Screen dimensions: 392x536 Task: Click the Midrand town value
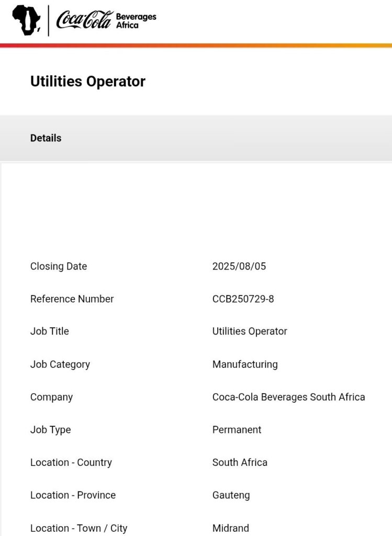pyautogui.click(x=230, y=528)
